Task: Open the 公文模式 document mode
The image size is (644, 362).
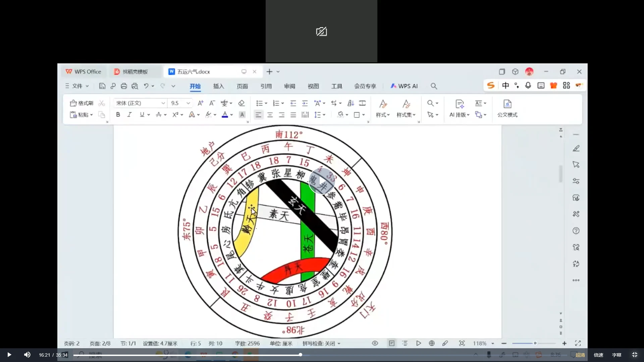Action: pyautogui.click(x=507, y=108)
